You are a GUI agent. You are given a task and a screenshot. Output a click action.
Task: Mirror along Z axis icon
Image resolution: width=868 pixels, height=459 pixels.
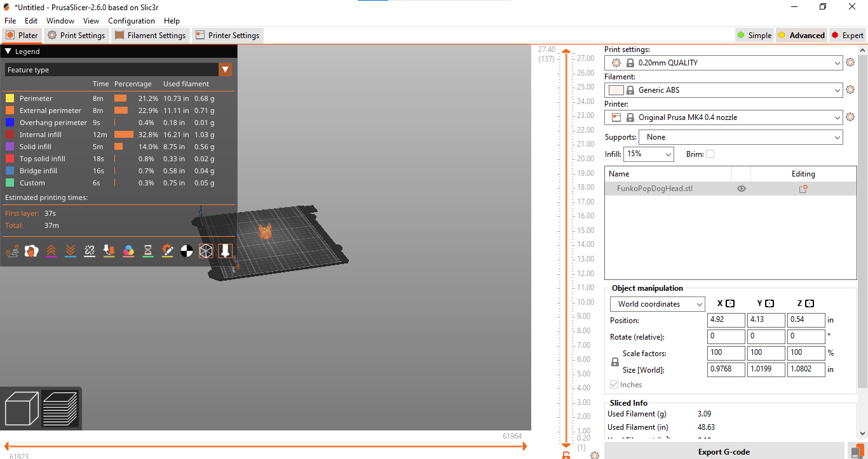[809, 304]
